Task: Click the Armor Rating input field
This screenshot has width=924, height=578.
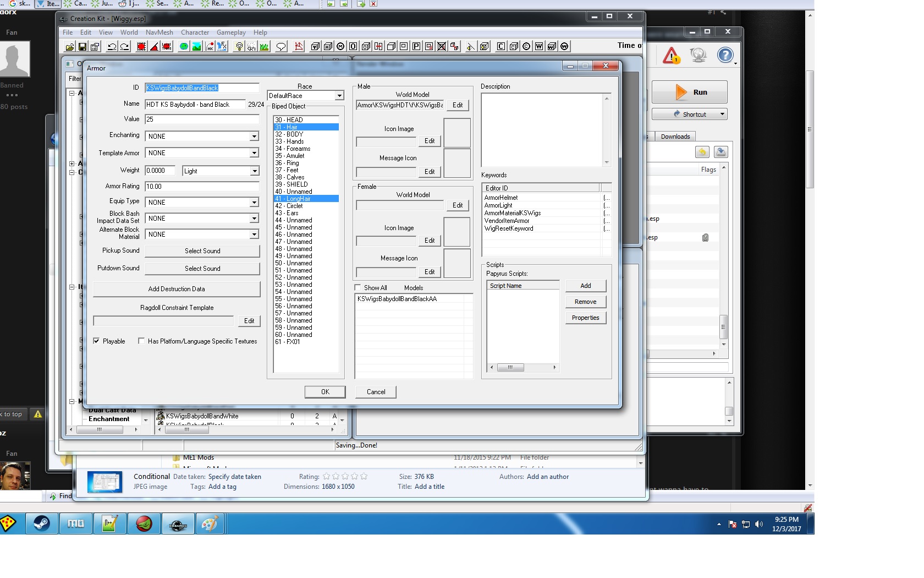Action: point(202,187)
